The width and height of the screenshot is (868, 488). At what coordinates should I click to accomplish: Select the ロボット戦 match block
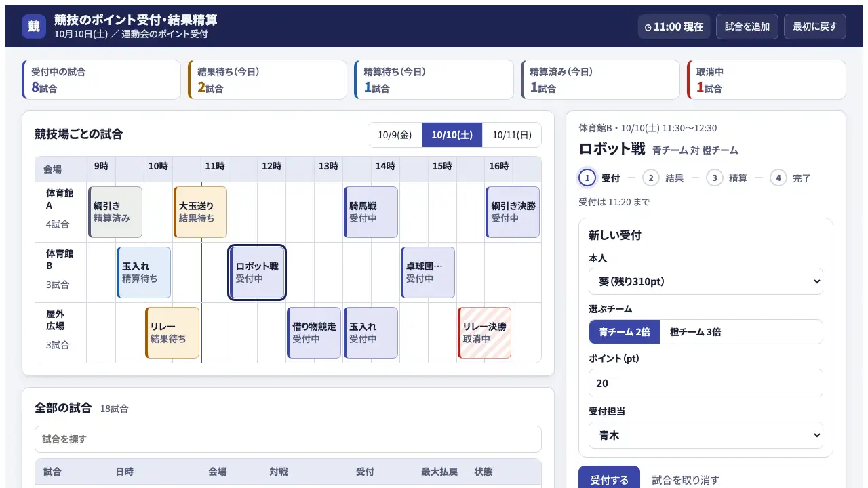pyautogui.click(x=257, y=272)
